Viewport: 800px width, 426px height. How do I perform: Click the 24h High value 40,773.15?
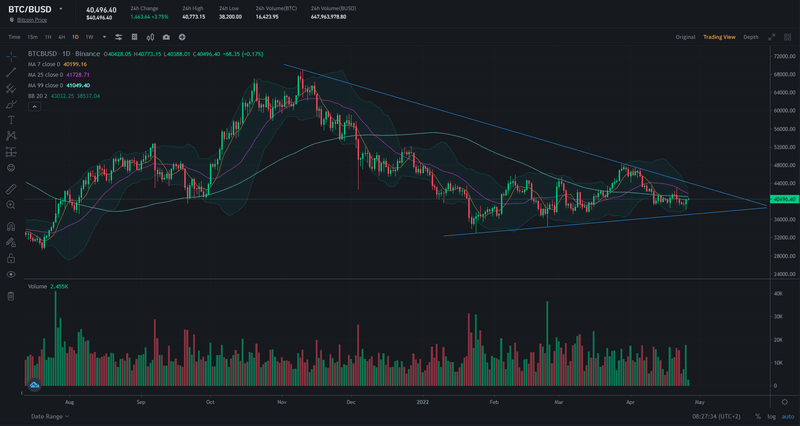[193, 17]
